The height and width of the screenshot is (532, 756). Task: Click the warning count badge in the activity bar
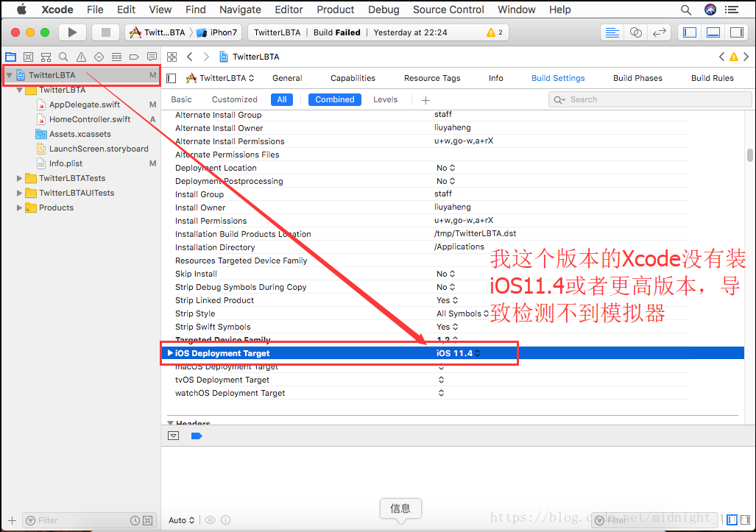coord(495,32)
